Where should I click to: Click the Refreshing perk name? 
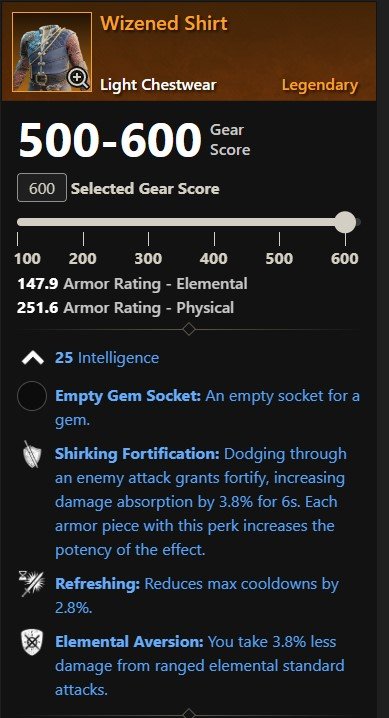pyautogui.click(x=97, y=584)
